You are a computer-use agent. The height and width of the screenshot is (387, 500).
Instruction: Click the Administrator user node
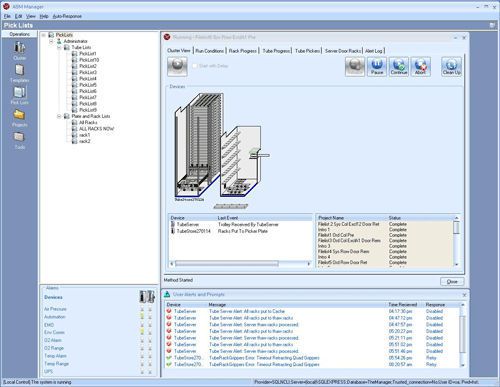75,41
